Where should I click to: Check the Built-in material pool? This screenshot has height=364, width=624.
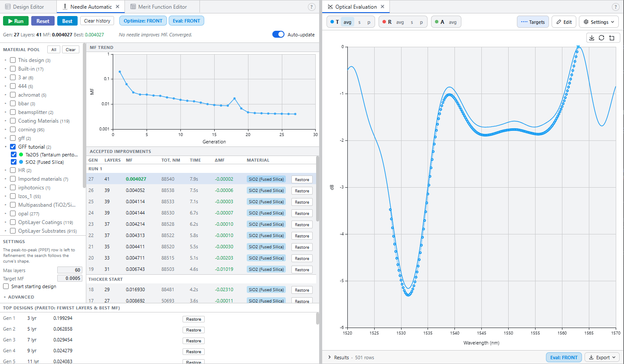click(x=13, y=69)
